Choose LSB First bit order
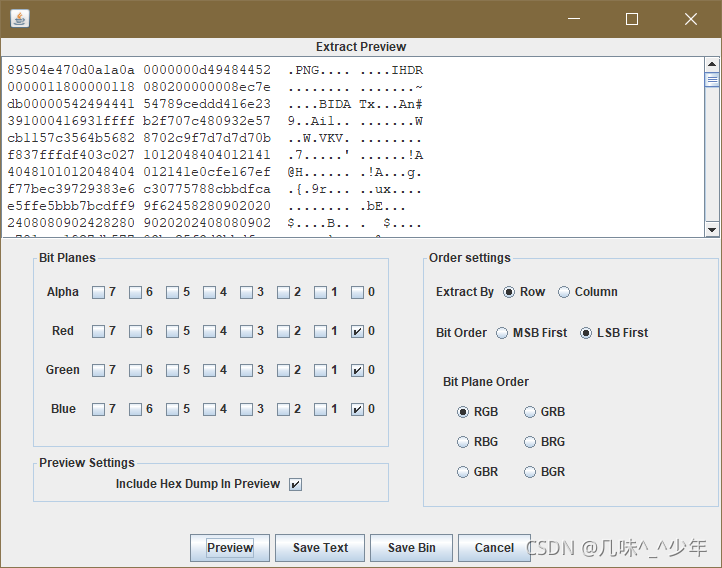This screenshot has width=722, height=568. [586, 333]
